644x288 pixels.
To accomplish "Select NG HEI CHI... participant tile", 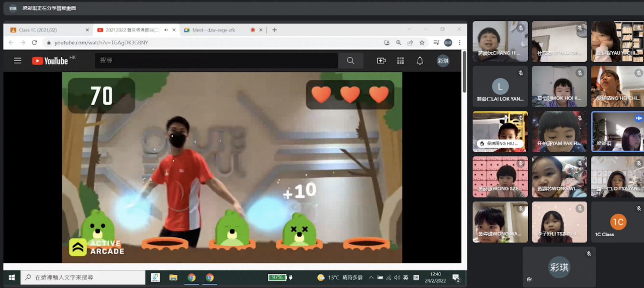I will [x=618, y=86].
